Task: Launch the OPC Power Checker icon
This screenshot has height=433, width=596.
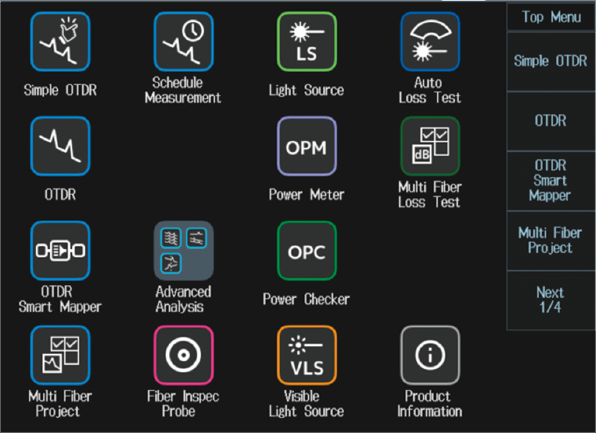Action: tap(307, 251)
